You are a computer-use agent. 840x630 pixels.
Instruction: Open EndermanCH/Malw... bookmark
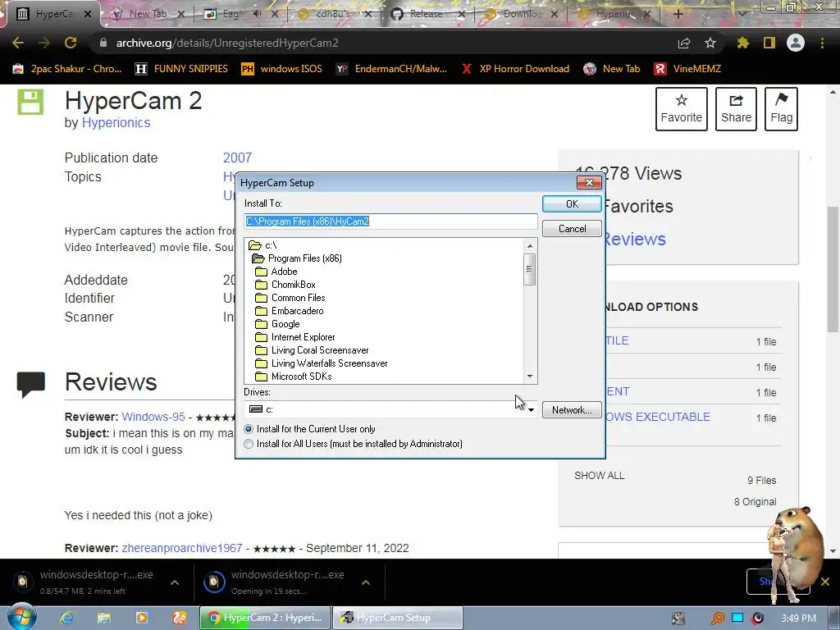tap(391, 69)
